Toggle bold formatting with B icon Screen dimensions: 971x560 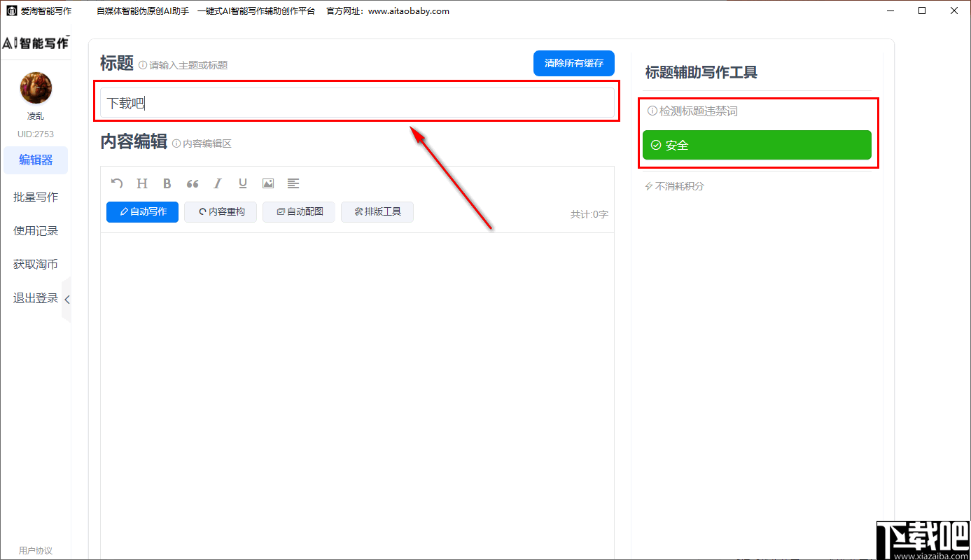point(167,183)
